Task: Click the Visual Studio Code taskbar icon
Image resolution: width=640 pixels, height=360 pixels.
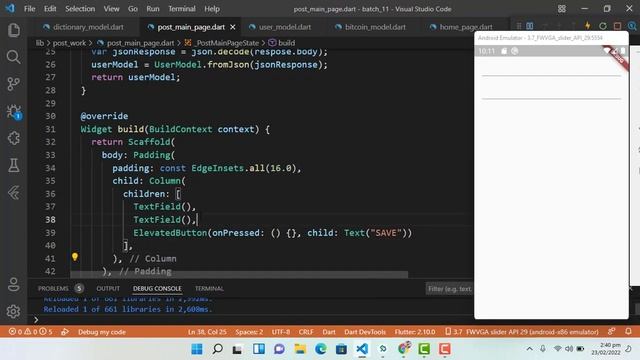Action: [362, 349]
